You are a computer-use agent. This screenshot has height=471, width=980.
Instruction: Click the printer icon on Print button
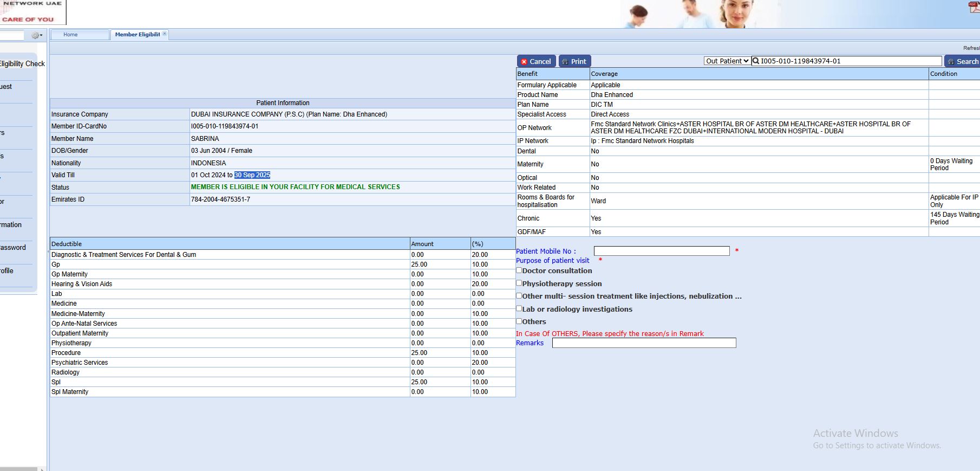(x=565, y=62)
